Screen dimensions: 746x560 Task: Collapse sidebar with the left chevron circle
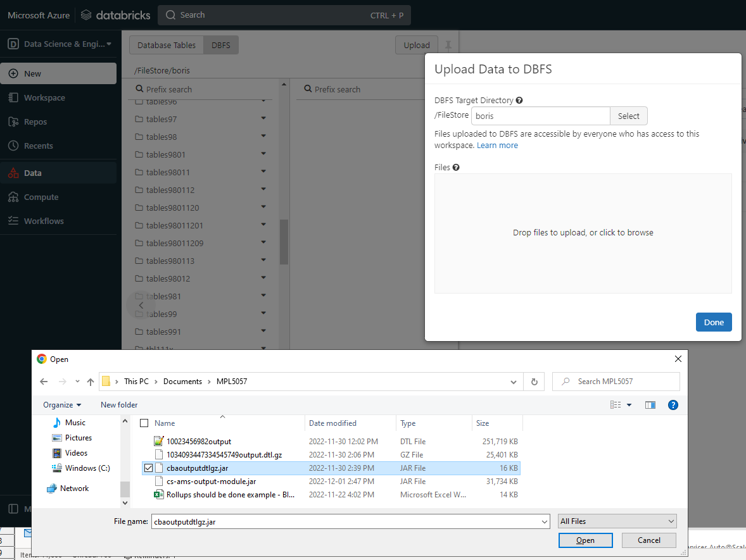pos(141,305)
